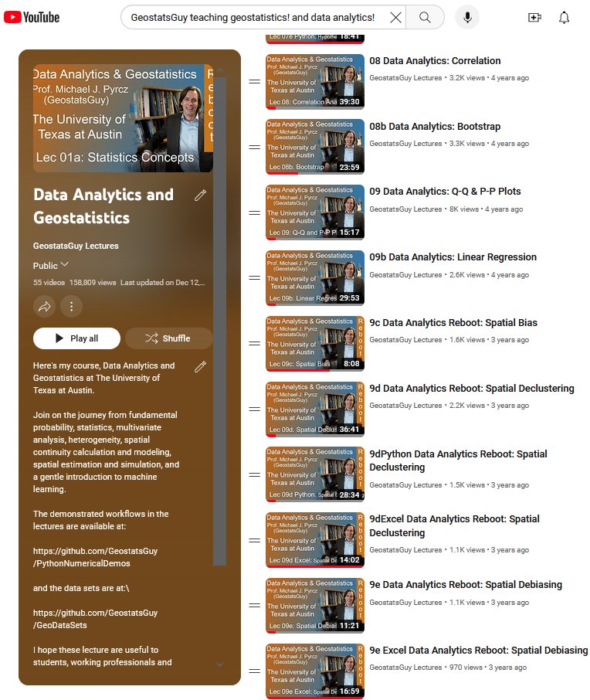Open title '9c Data Analytics Reboot: Spatial Bias'
Viewport: 590px width, 700px height.
click(x=453, y=323)
